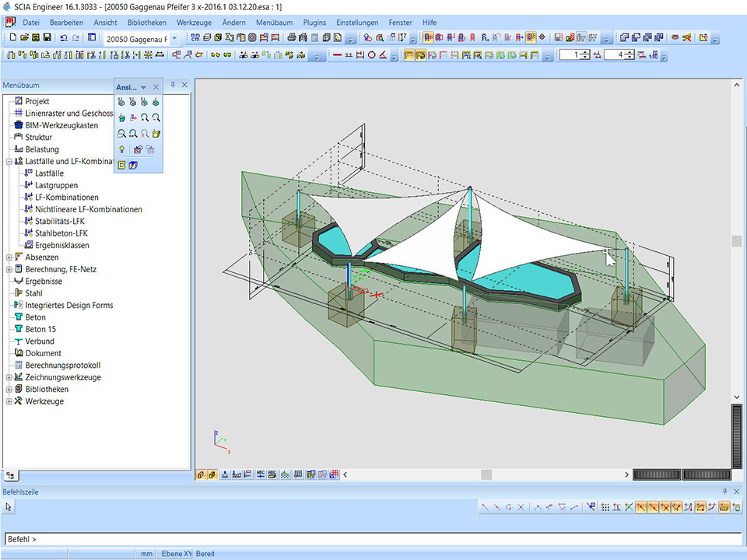Click the arrow cursor icon above Befehl line
The width and height of the screenshot is (747, 560).
(9, 507)
